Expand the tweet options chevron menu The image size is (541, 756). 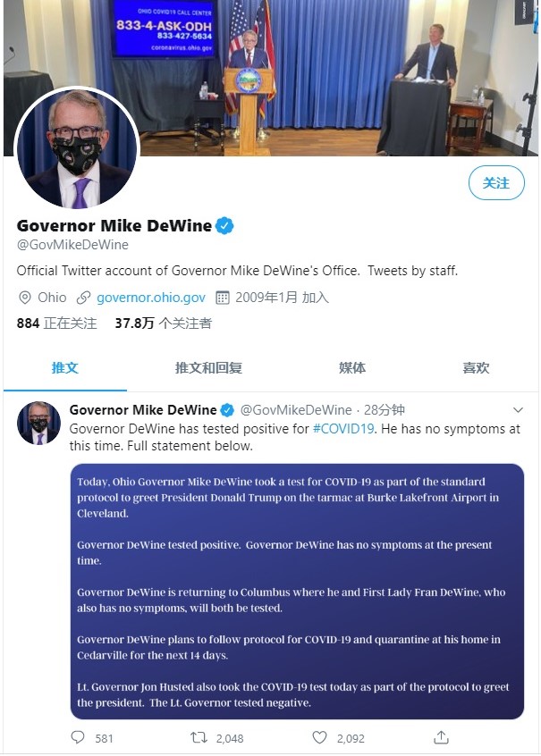point(518,410)
